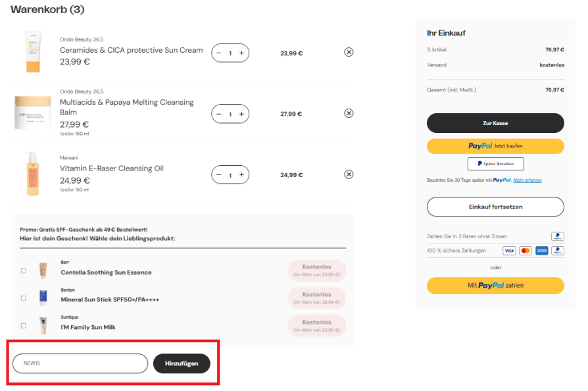Open the Mehr erfahren PayPal link
The width and height of the screenshot is (588, 391).
coord(527,180)
